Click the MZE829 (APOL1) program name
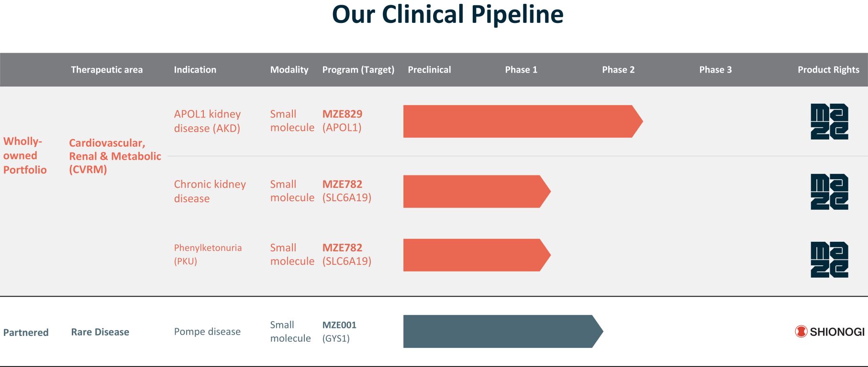 (x=342, y=121)
